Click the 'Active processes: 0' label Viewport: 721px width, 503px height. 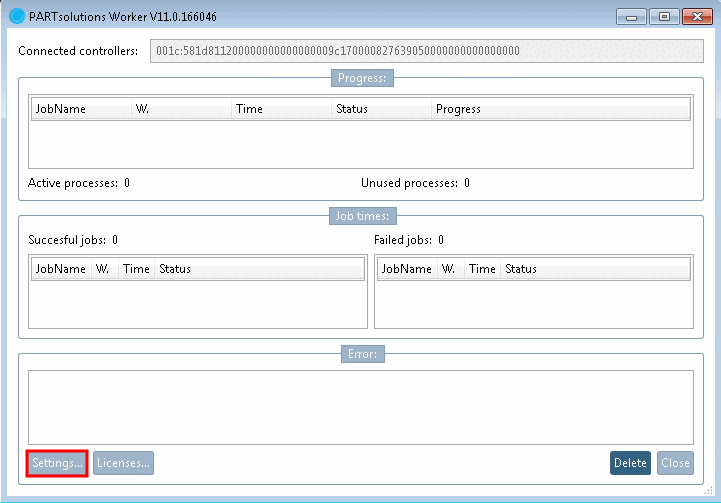[x=79, y=183]
